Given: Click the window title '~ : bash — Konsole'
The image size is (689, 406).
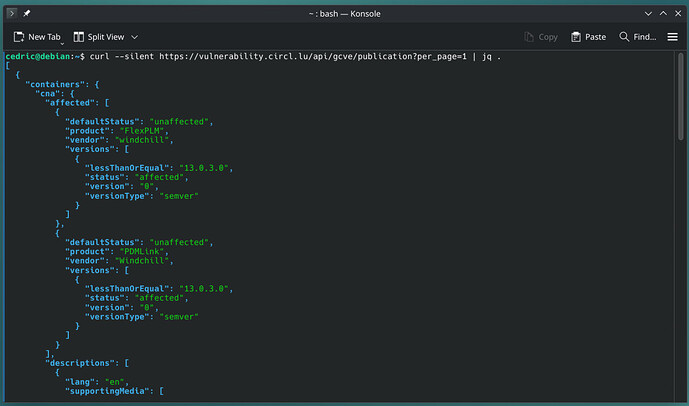Looking at the screenshot, I should [344, 11].
